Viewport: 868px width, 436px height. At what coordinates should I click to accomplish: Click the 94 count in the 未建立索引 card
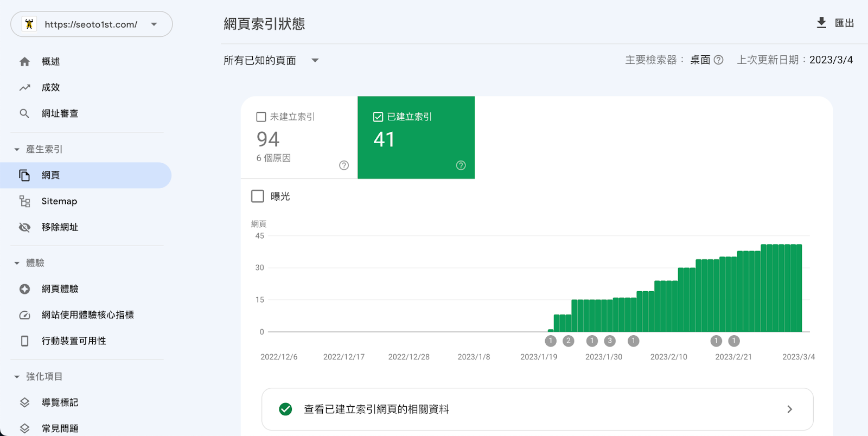[x=268, y=139]
